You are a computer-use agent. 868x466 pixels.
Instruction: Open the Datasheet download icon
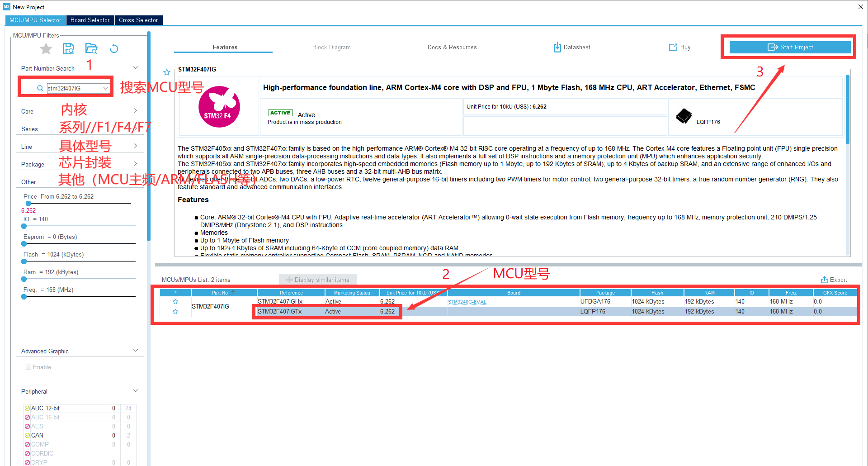(x=557, y=48)
